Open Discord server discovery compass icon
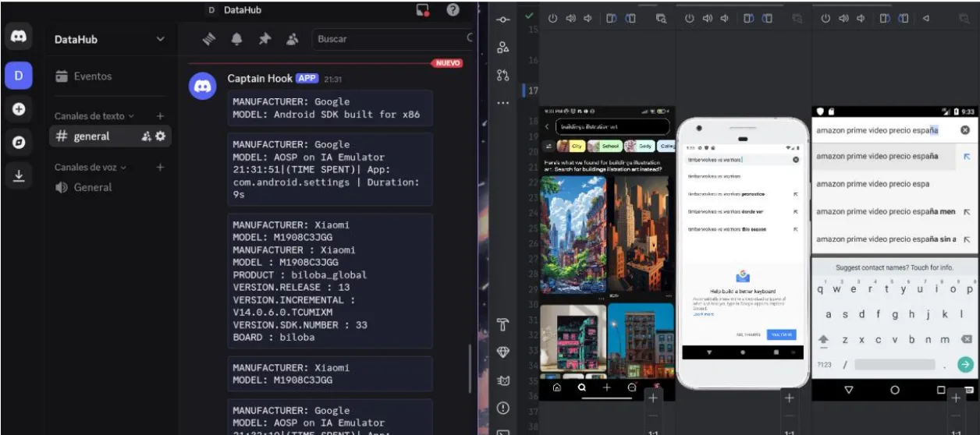The height and width of the screenshot is (435, 980). pos(19,143)
